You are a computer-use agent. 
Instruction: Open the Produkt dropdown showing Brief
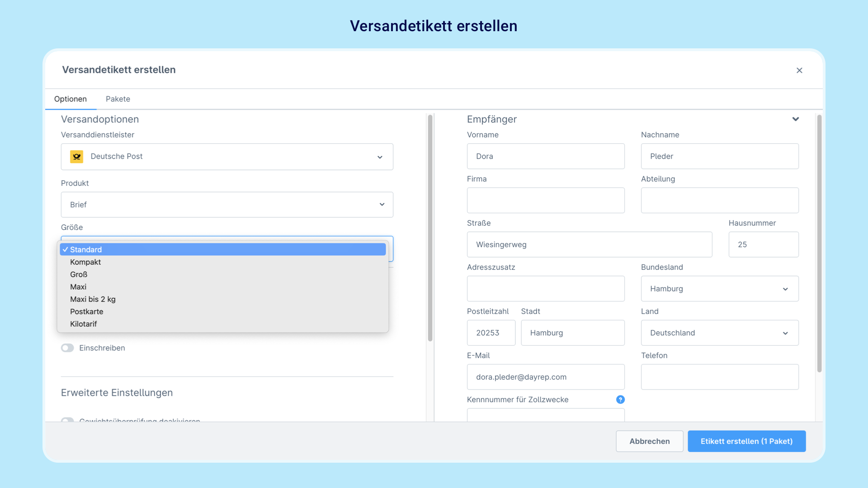(x=227, y=205)
